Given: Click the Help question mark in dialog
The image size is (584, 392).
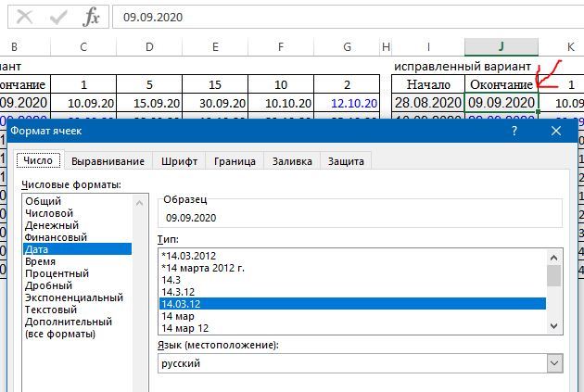Looking at the screenshot, I should [514, 131].
